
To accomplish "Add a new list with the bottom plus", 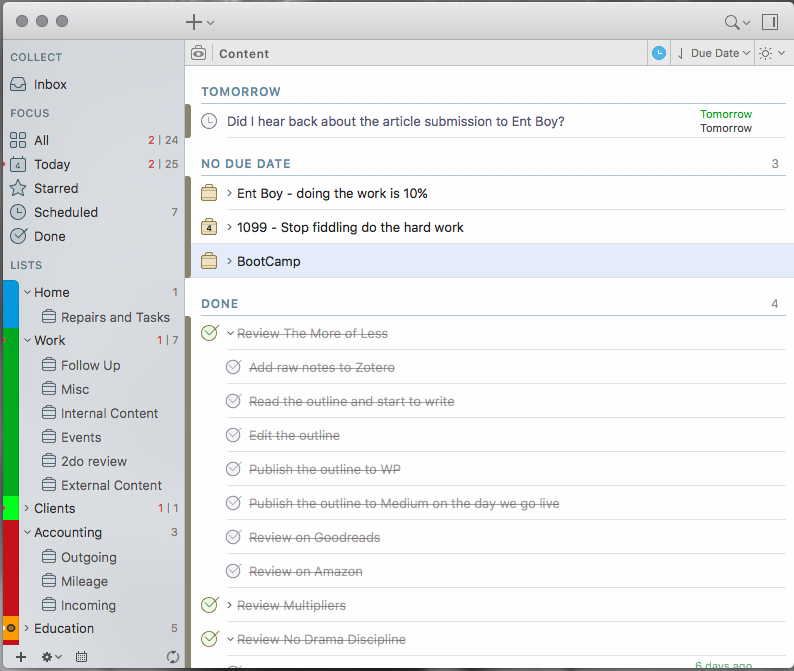I will pyautogui.click(x=20, y=657).
